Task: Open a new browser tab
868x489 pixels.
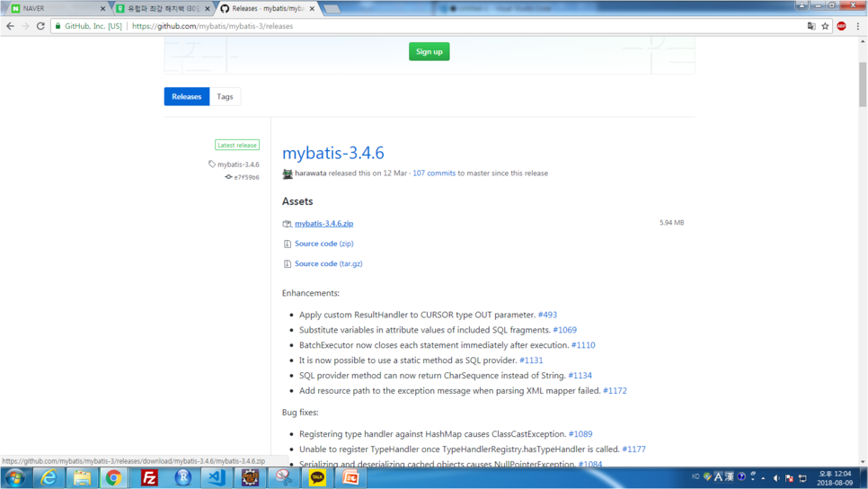Action: pos(332,9)
